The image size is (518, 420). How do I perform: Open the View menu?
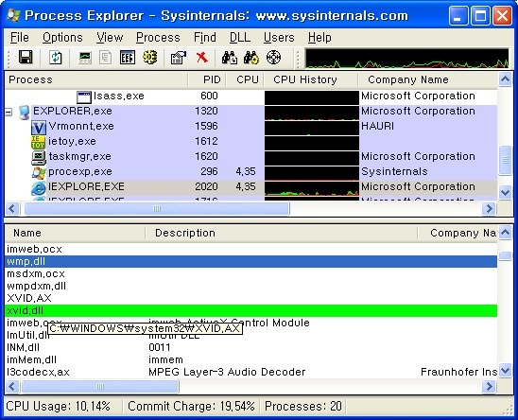[x=110, y=38]
